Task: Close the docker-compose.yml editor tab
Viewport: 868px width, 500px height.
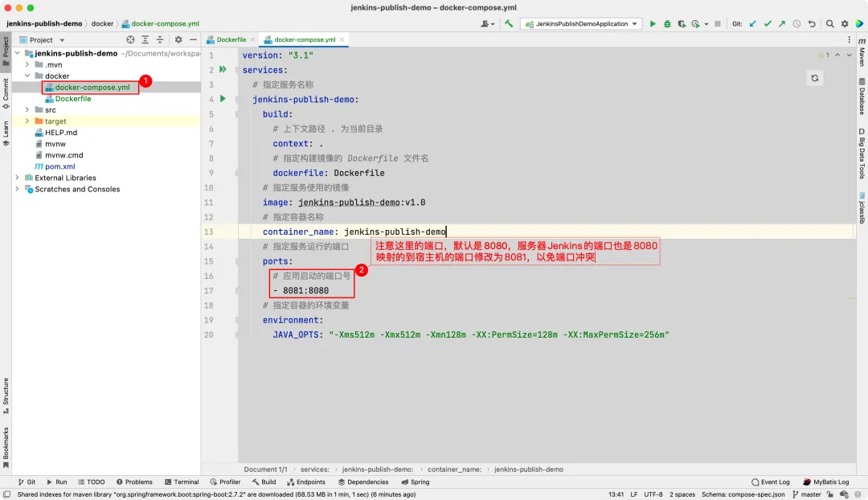Action: coord(342,40)
